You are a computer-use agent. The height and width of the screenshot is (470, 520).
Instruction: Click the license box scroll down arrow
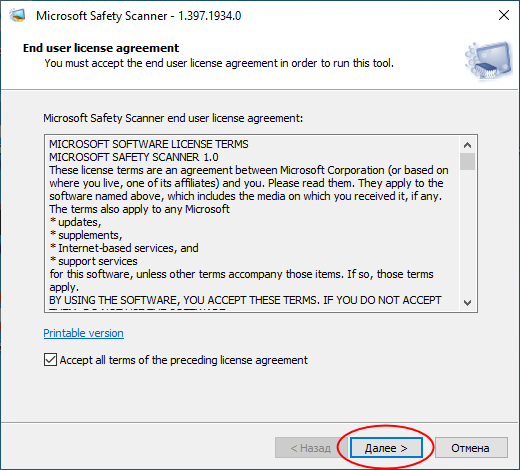[467, 303]
